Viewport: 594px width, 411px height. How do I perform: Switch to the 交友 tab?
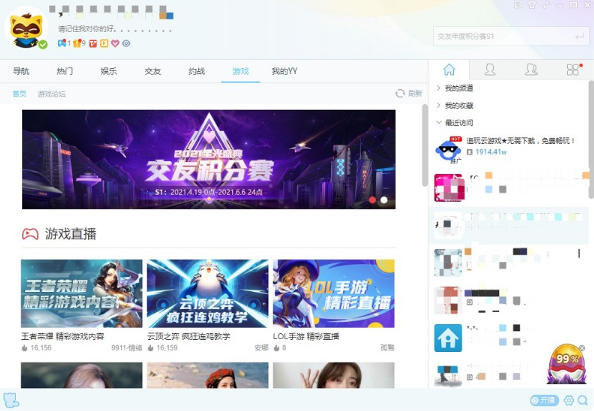[153, 71]
